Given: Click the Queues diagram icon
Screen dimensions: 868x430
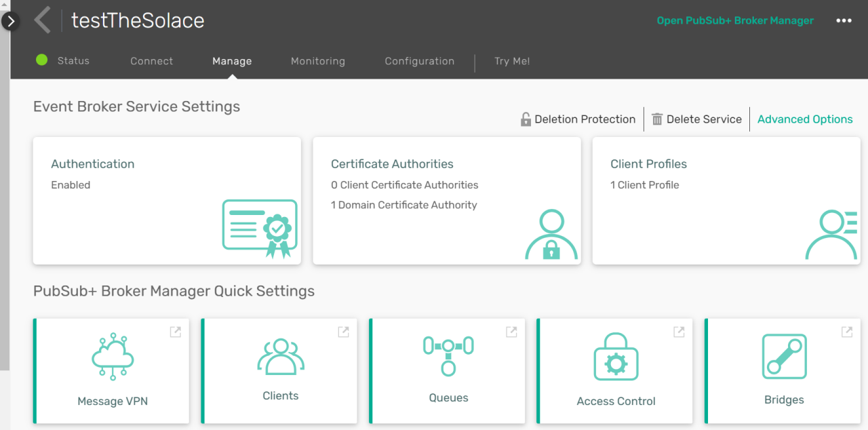Looking at the screenshot, I should (x=448, y=355).
